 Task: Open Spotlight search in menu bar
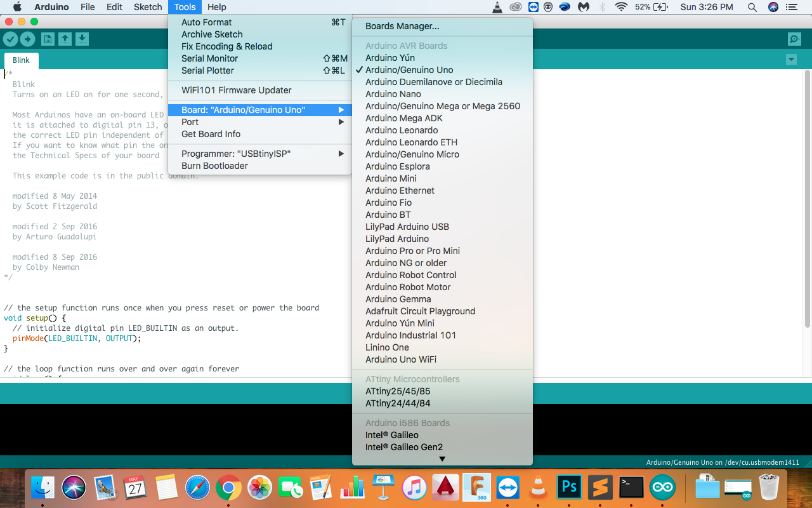click(x=752, y=7)
